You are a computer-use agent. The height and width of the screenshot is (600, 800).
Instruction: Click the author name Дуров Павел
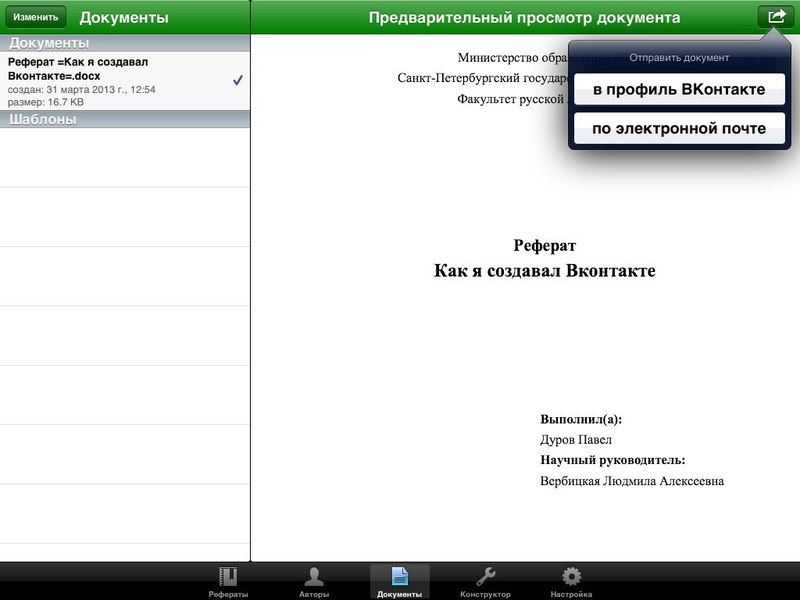[576, 440]
